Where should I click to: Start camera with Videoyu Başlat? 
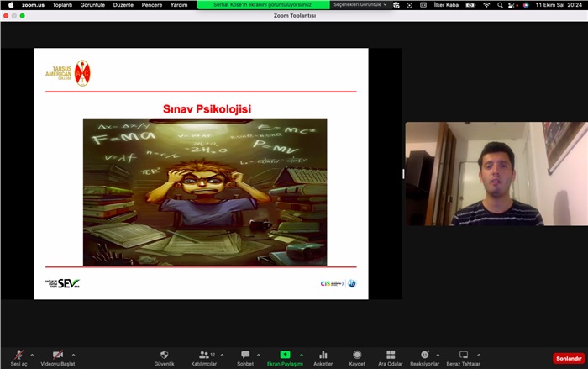point(58,358)
